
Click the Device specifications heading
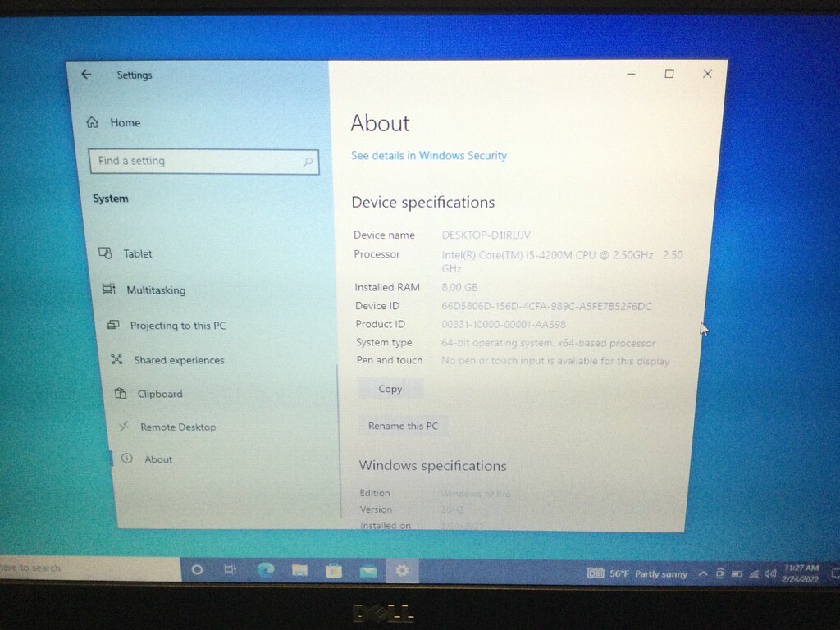(422, 202)
